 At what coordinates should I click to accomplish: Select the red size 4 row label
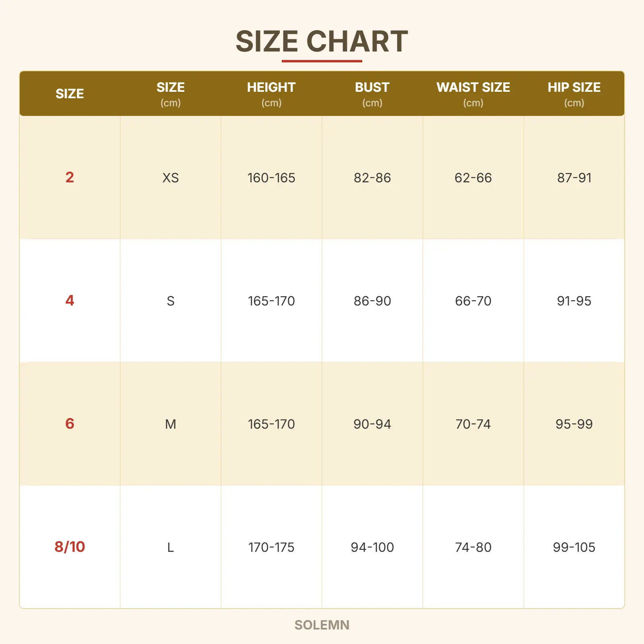(70, 300)
